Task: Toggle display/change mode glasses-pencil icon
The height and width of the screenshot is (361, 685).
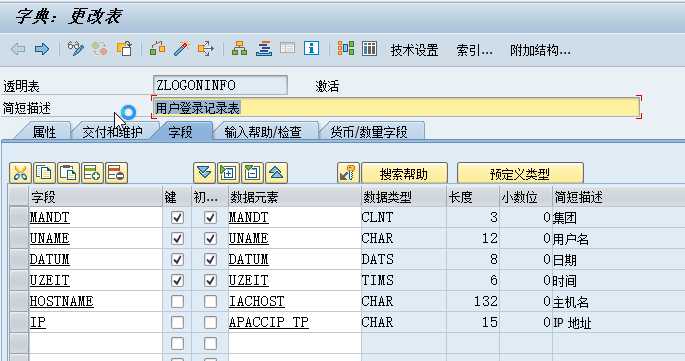Action: tap(76, 49)
